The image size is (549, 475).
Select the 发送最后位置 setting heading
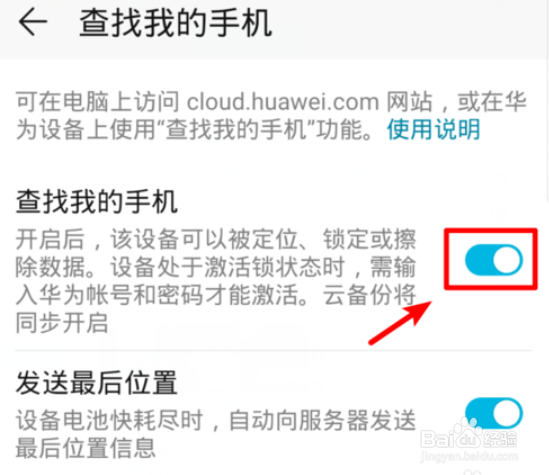(97, 383)
